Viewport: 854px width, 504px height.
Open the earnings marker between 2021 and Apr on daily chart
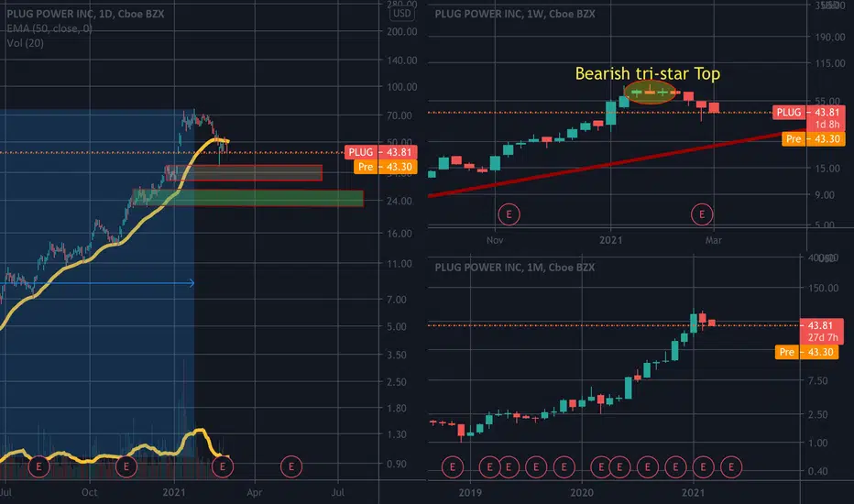click(x=223, y=467)
